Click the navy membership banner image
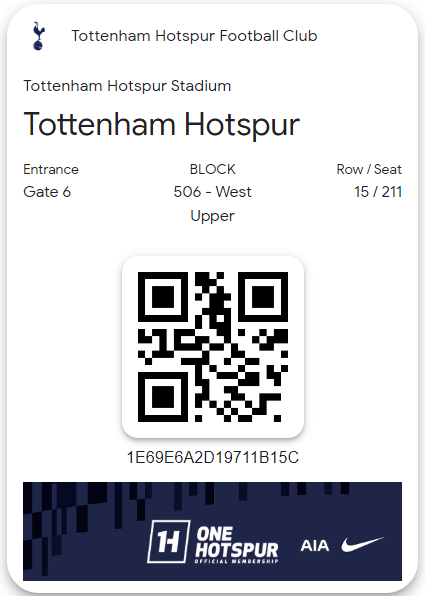The image size is (425, 596). click(x=212, y=531)
